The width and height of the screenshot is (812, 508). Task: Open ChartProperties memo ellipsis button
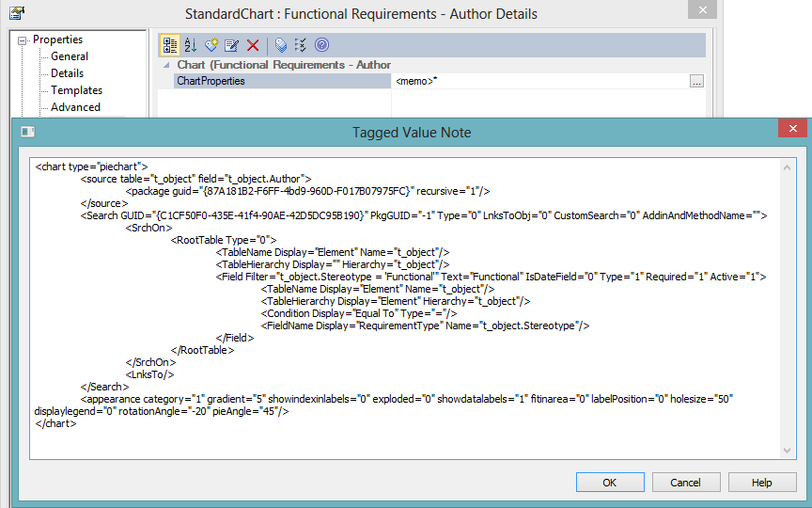696,82
